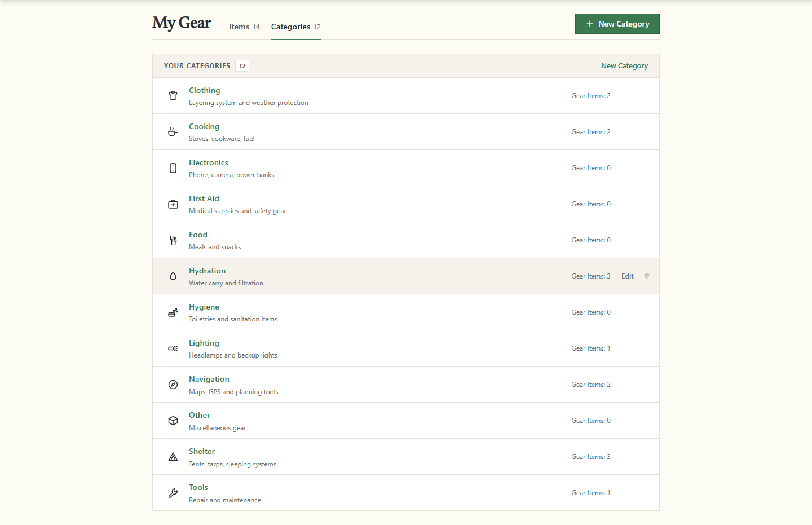Click Gear Items: 3 in Shelter row
The height and width of the screenshot is (525, 812).
(x=591, y=457)
